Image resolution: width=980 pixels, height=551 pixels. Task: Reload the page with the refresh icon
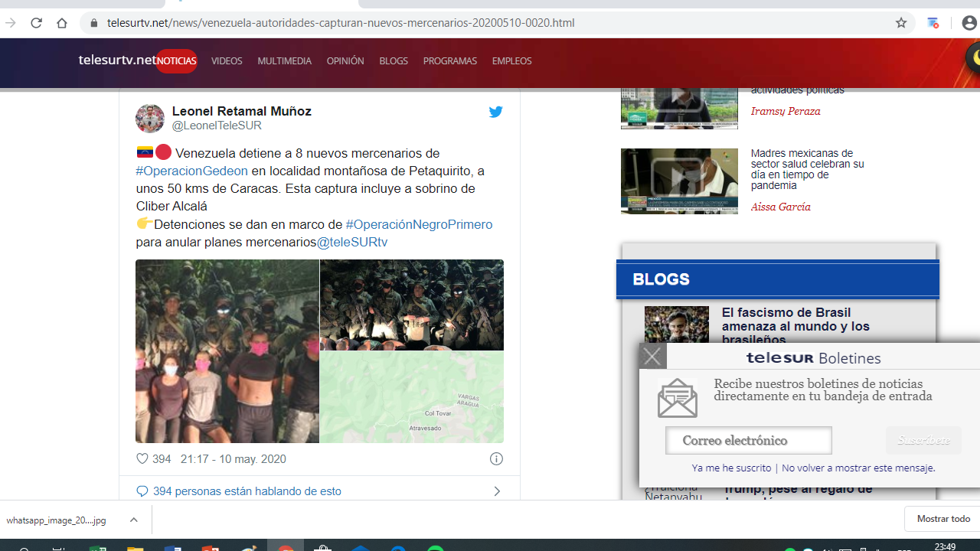(x=36, y=23)
